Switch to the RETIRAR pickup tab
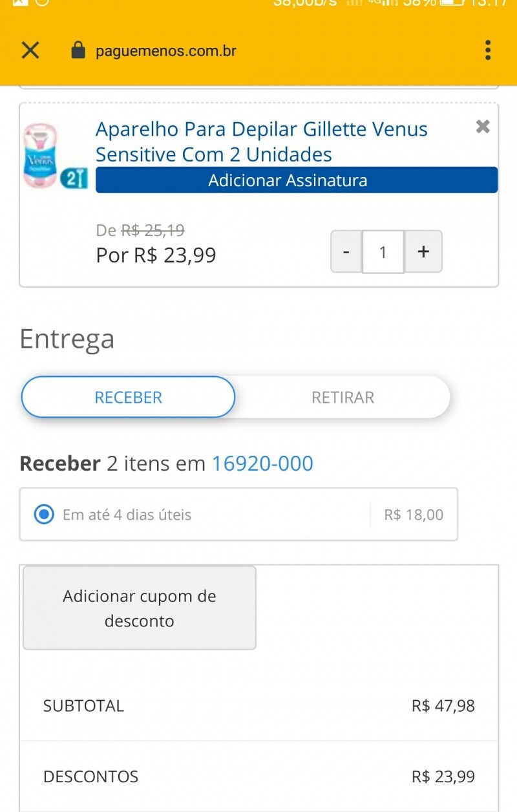The image size is (517, 812). click(343, 397)
